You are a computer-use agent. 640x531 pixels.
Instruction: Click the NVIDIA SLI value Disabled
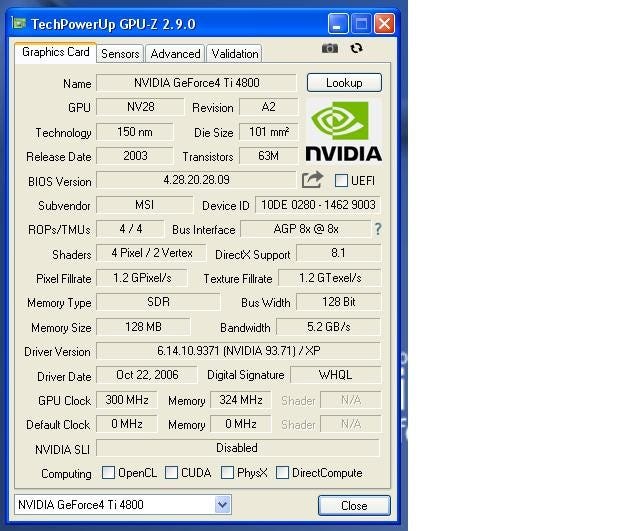[238, 448]
